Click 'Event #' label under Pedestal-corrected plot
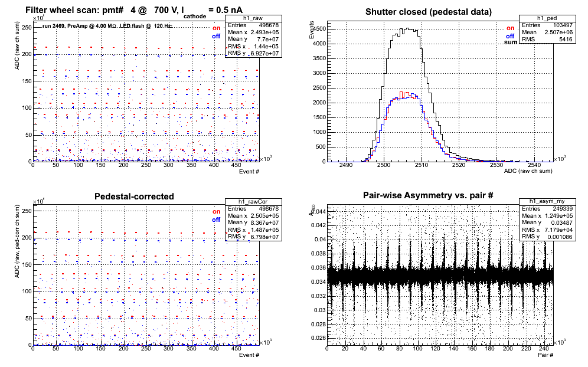The image size is (588, 367). point(249,355)
